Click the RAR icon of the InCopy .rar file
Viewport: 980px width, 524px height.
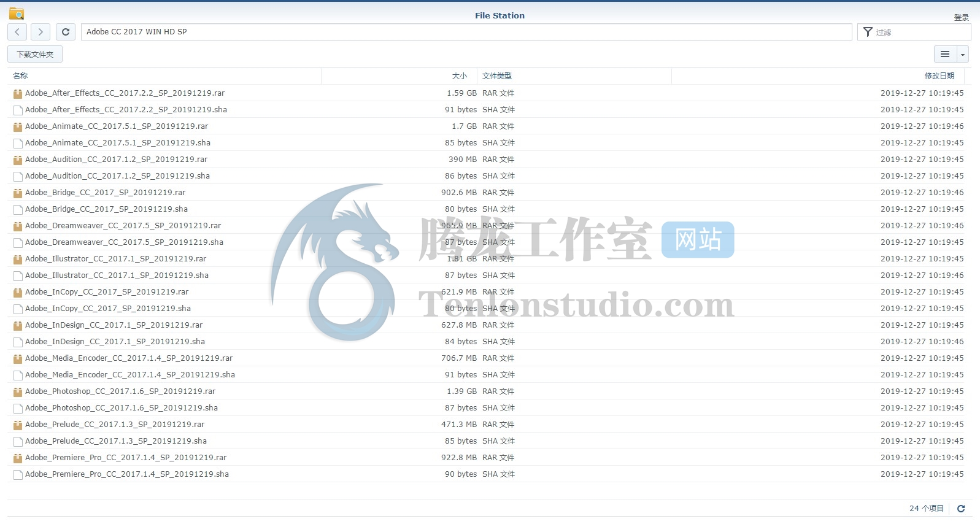[18, 292]
